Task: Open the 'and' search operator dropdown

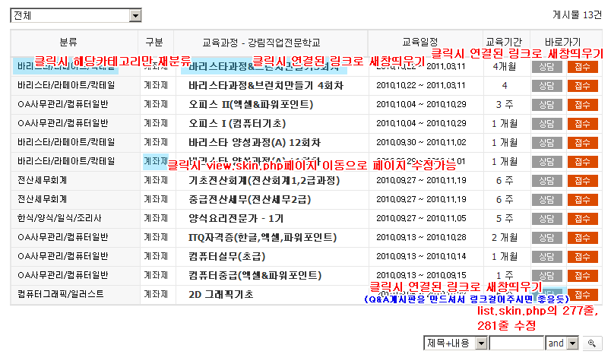Action: point(561,343)
